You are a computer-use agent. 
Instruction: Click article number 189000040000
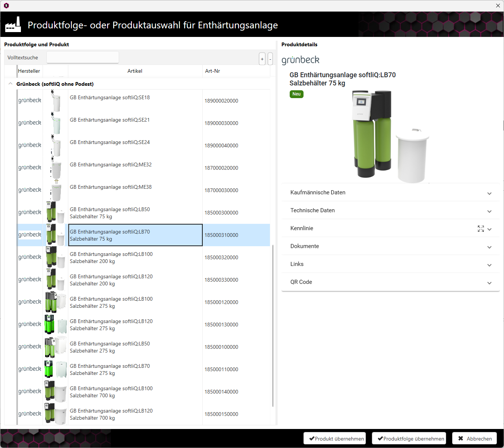[x=221, y=145]
